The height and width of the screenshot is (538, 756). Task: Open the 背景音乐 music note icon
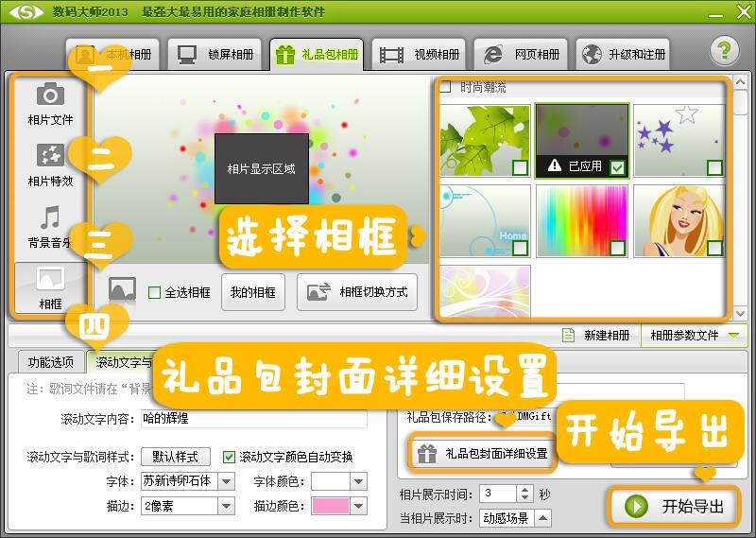[50, 217]
